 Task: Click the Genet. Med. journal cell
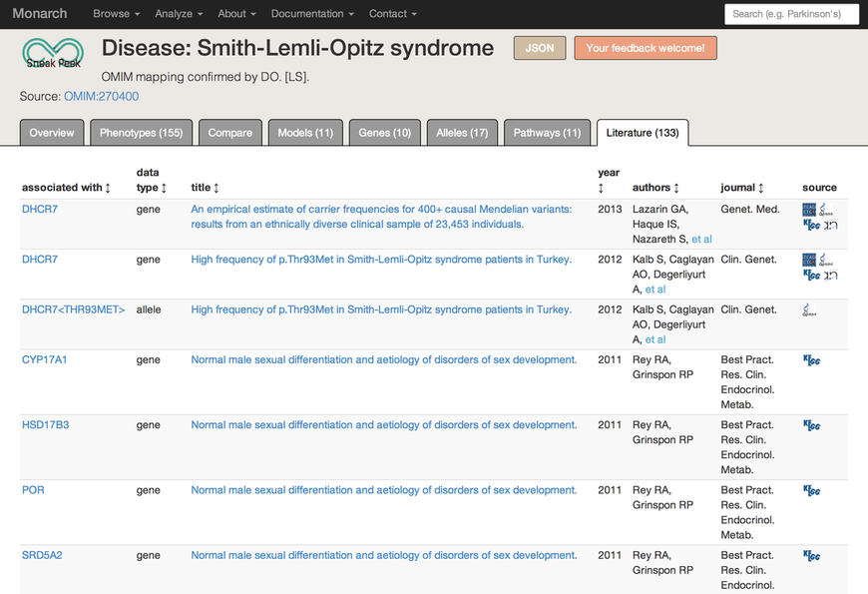click(750, 209)
